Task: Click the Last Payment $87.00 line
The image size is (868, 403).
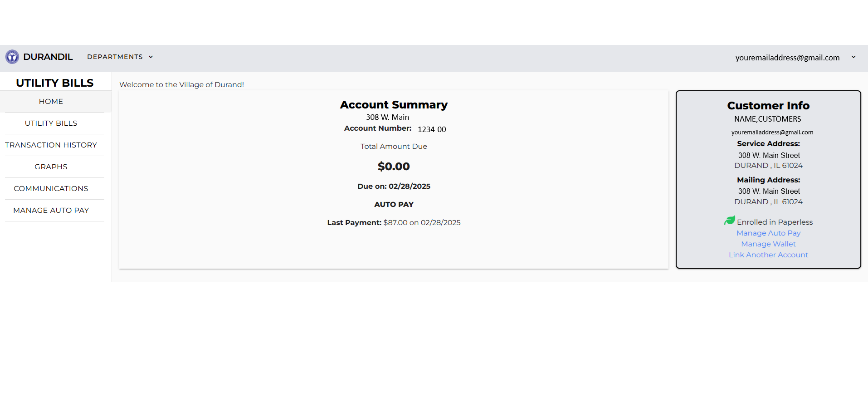Action: (394, 222)
